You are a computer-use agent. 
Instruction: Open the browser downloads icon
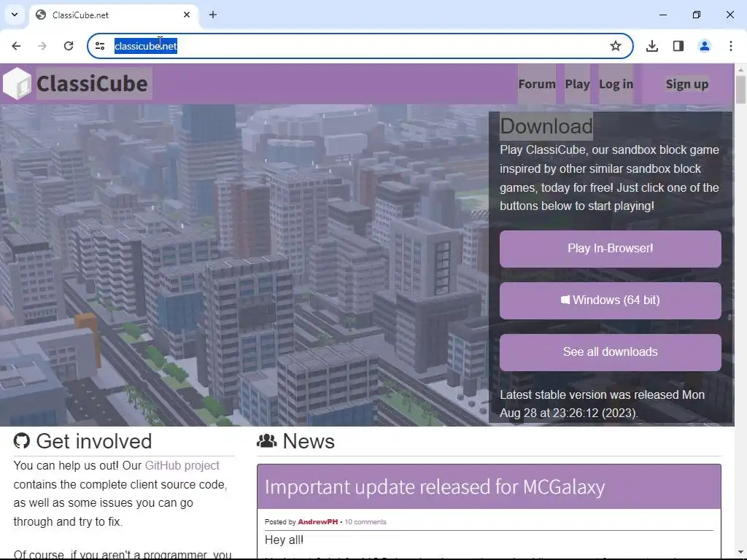click(652, 46)
